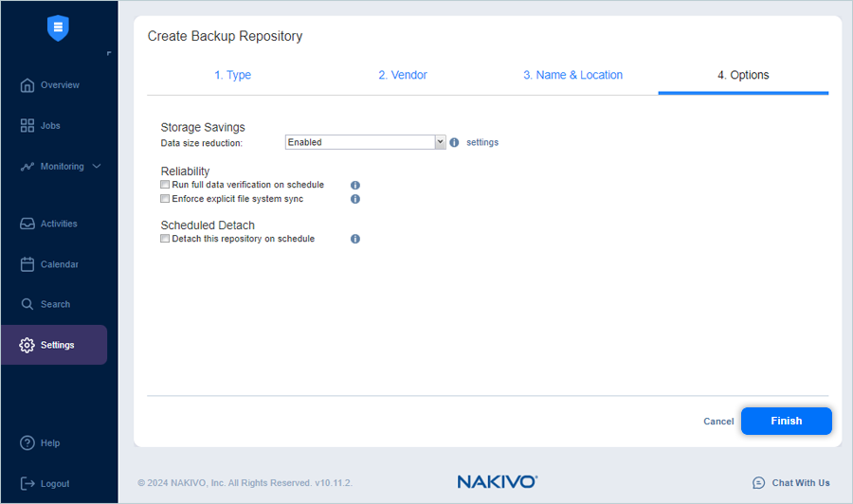Click the Logout arrow icon
The height and width of the screenshot is (504, 853).
pyautogui.click(x=27, y=483)
